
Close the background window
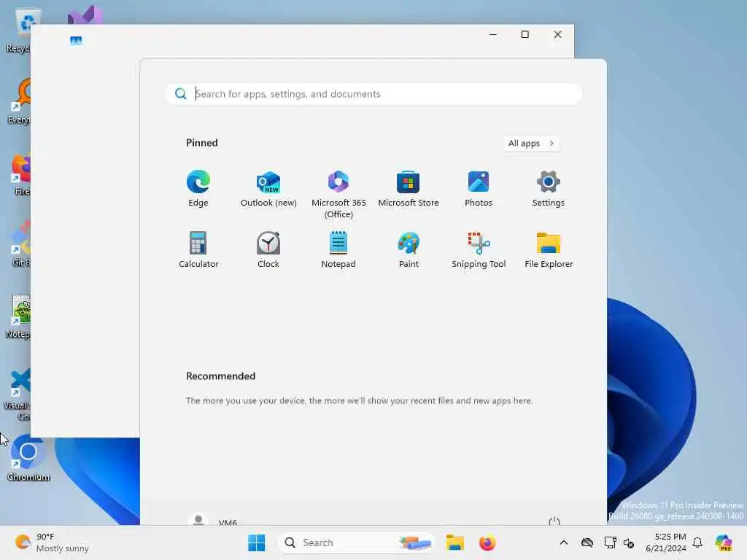pyautogui.click(x=558, y=34)
